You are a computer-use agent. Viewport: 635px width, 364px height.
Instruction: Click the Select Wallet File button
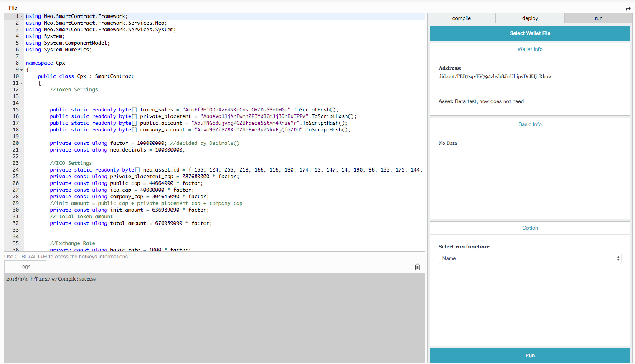(x=530, y=33)
